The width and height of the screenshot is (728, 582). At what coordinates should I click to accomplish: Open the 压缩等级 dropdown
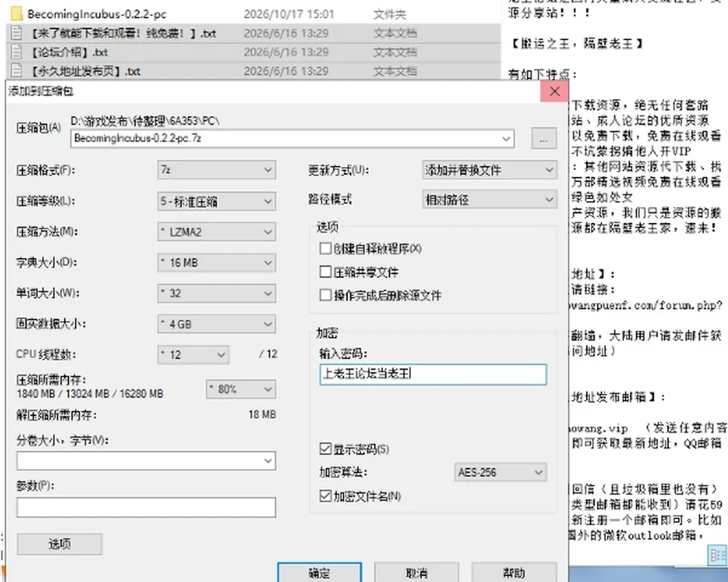point(216,201)
